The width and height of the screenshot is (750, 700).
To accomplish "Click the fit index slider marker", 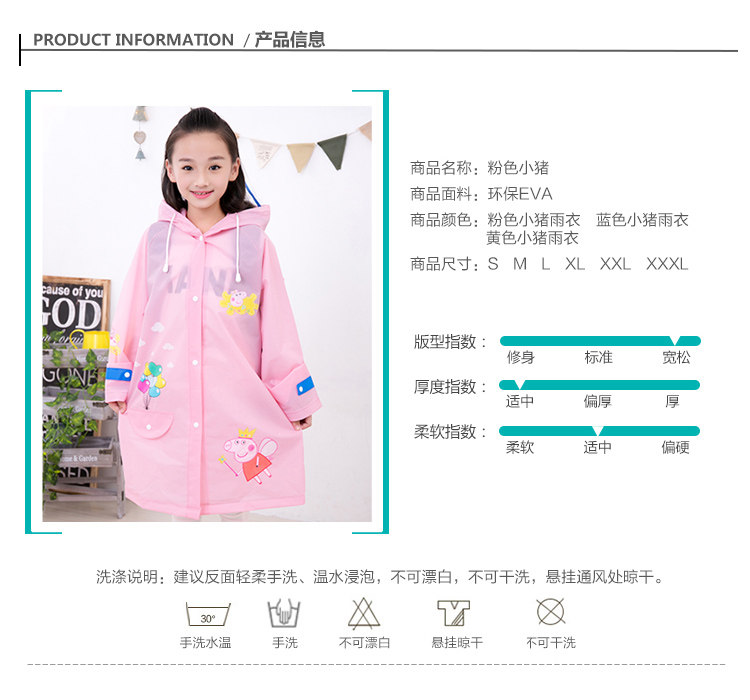I will coord(675,341).
